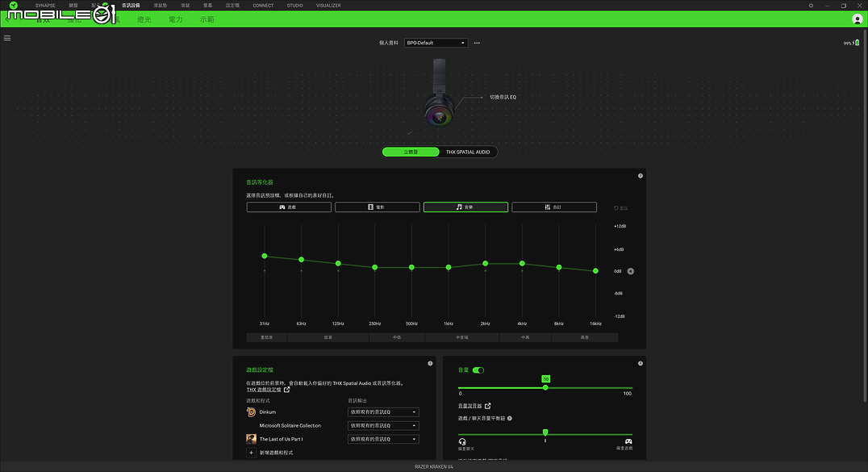
Task: Click the 31Hz equalizer band handle
Action: click(265, 256)
